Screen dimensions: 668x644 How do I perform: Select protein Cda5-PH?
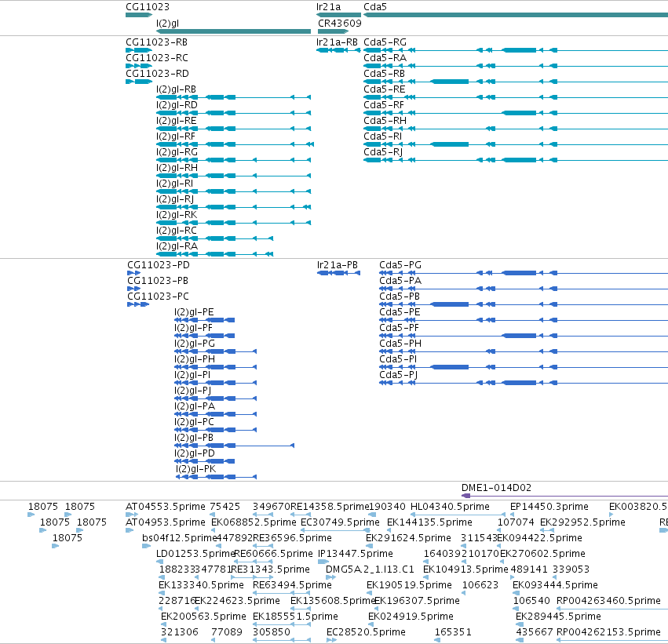[524, 351]
